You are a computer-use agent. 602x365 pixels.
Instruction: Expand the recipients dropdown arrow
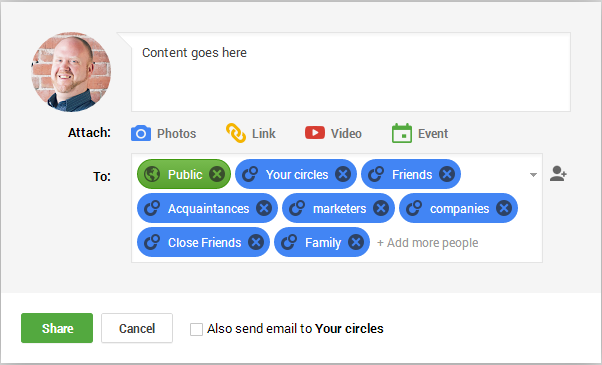[533, 175]
